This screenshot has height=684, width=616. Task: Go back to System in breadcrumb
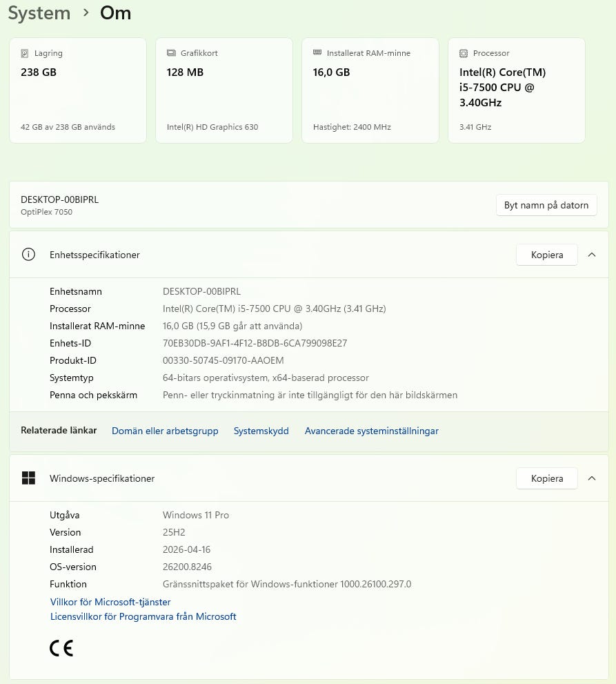click(39, 13)
